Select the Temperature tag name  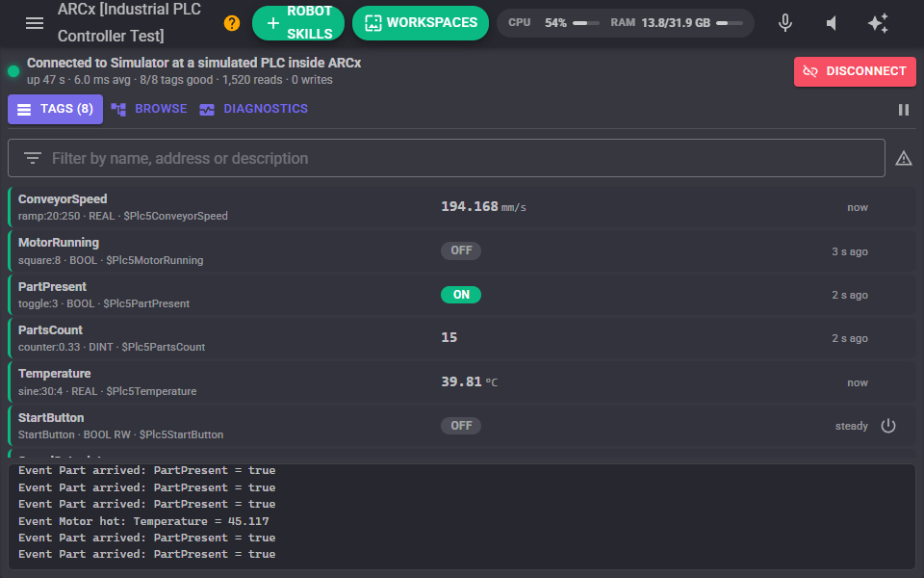coord(54,374)
